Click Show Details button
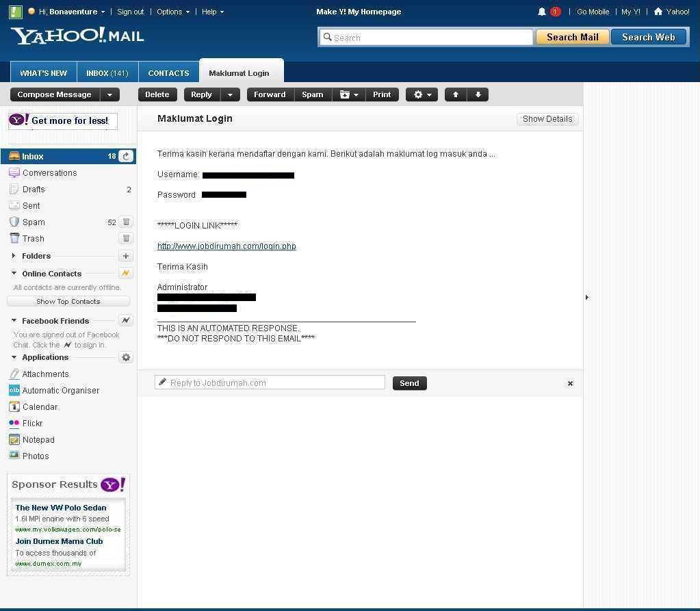700x611 pixels. tap(547, 119)
